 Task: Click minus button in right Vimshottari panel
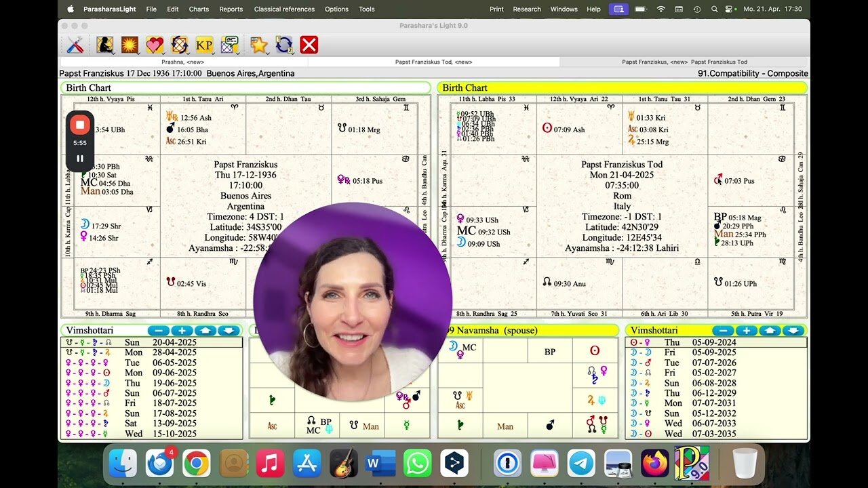point(722,331)
